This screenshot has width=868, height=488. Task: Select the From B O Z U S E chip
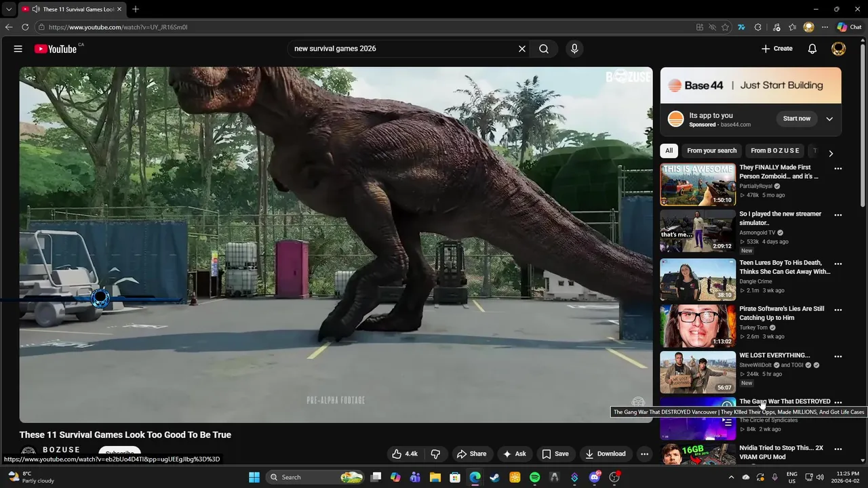[x=775, y=150]
